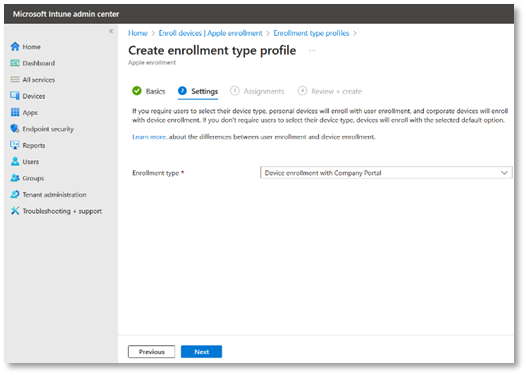Open the Reports icon

[x=15, y=145]
